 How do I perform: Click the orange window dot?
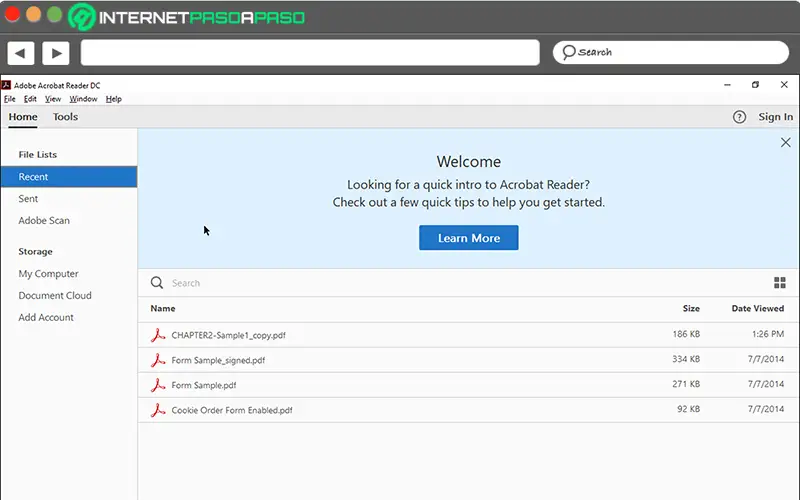click(34, 14)
